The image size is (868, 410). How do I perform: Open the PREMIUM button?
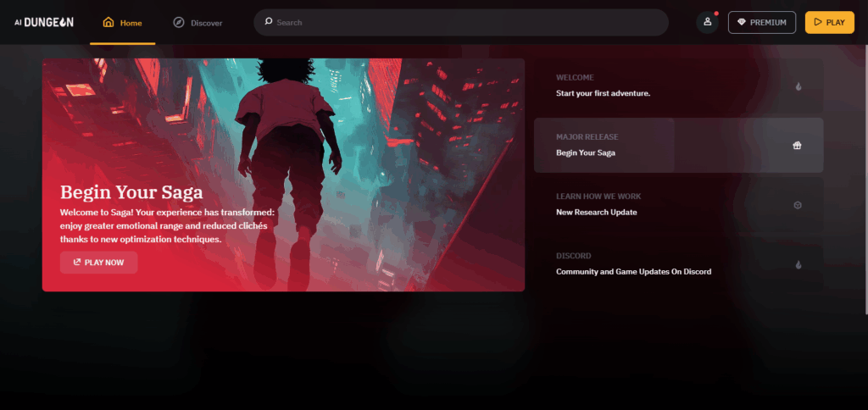(x=762, y=23)
